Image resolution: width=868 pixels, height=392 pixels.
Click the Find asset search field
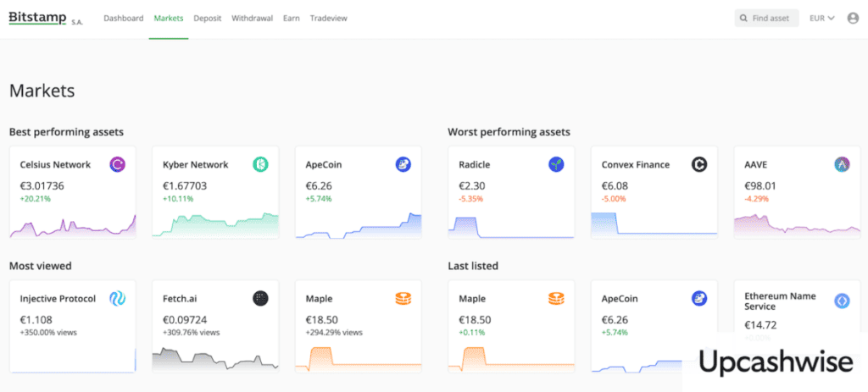pos(766,19)
